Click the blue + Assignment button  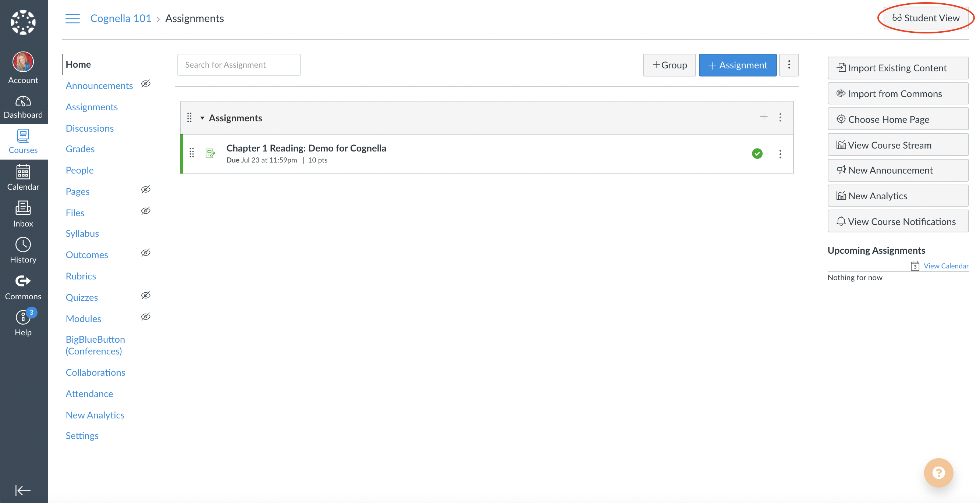click(x=737, y=65)
